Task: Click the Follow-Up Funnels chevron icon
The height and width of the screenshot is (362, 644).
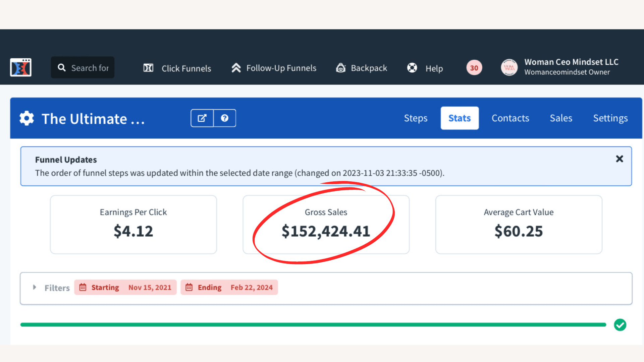Action: point(236,68)
